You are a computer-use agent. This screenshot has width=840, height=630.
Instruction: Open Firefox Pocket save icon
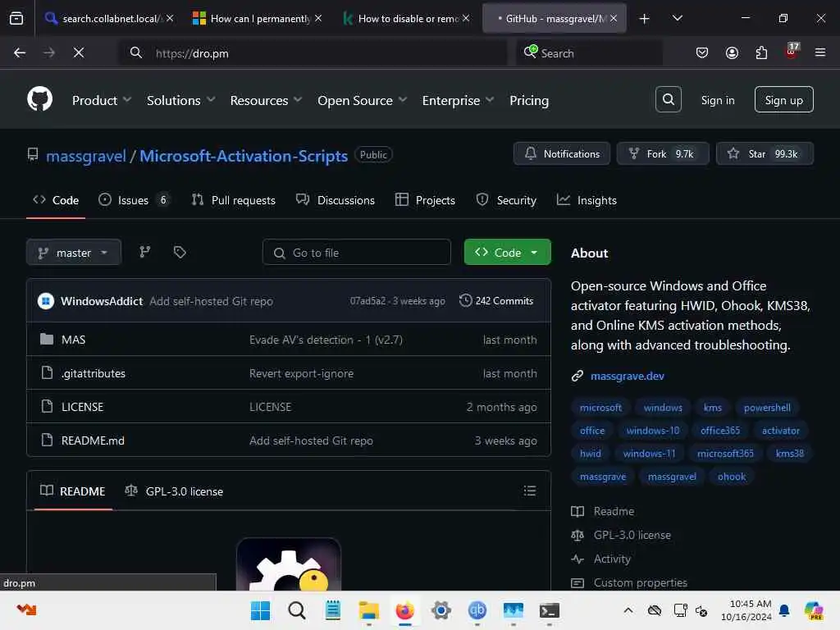coord(702,52)
